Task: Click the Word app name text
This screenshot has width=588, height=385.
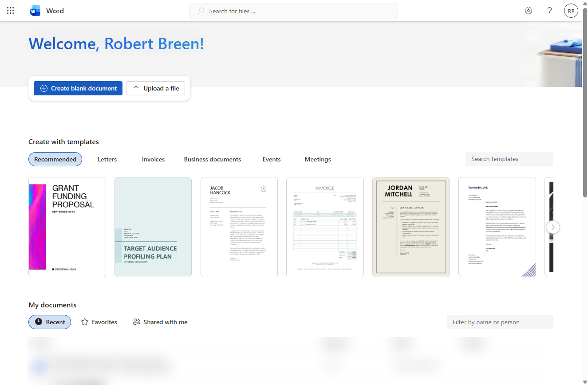Action: tap(55, 11)
